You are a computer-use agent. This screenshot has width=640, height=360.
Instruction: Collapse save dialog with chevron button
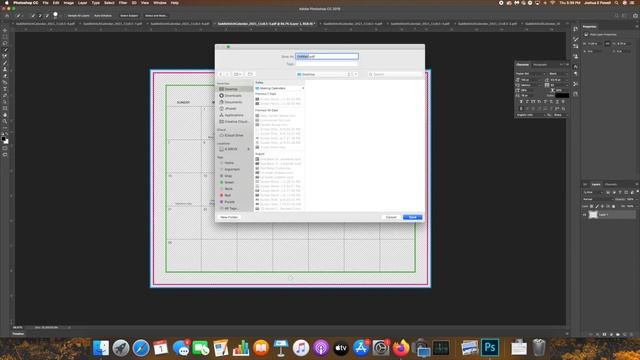(356, 74)
